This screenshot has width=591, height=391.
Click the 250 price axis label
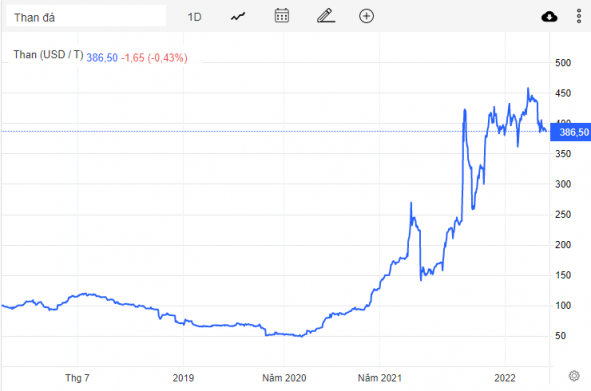[x=563, y=215]
